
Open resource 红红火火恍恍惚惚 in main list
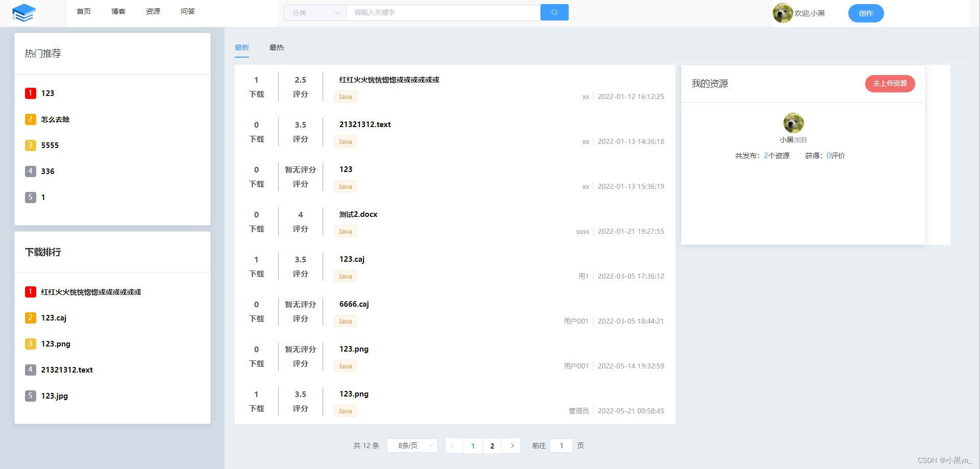389,80
